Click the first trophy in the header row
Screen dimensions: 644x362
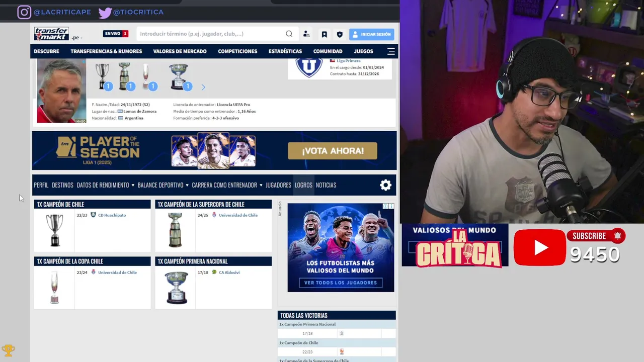tap(103, 76)
